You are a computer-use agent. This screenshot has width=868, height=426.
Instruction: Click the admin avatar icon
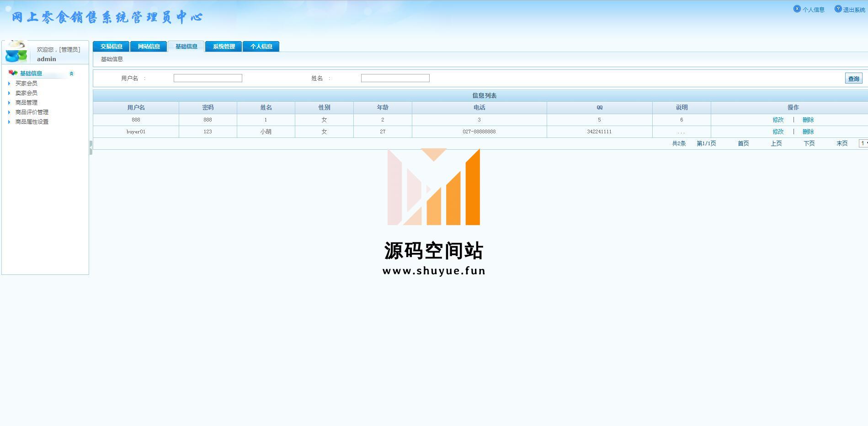(16, 51)
